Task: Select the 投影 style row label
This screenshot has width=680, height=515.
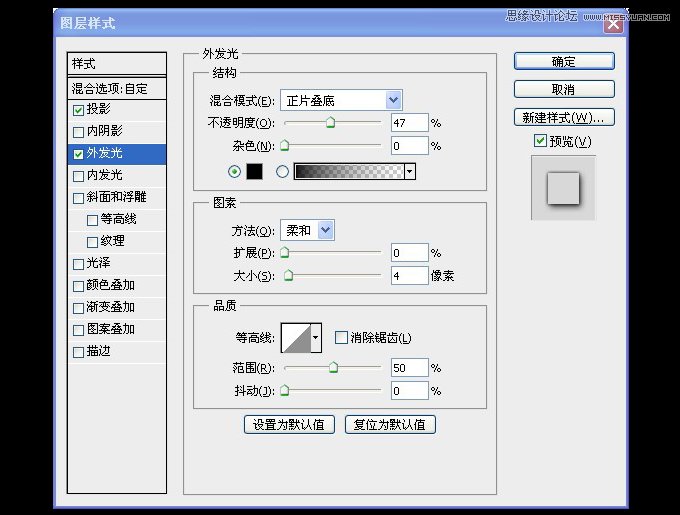Action: [98, 109]
